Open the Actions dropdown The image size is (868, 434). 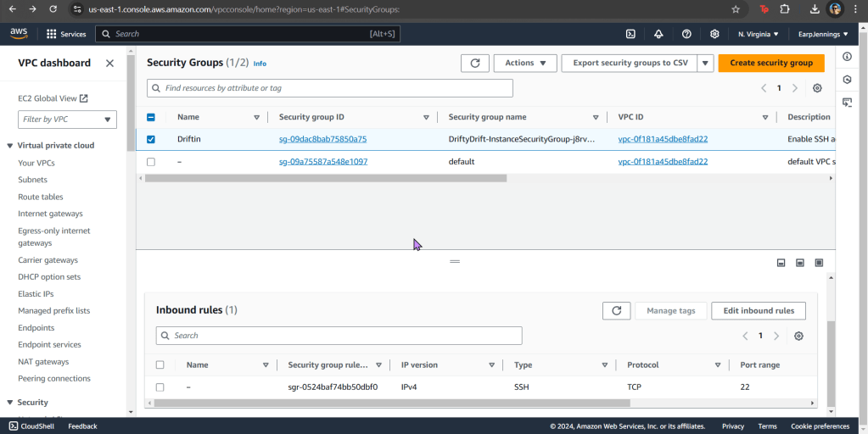pyautogui.click(x=524, y=63)
